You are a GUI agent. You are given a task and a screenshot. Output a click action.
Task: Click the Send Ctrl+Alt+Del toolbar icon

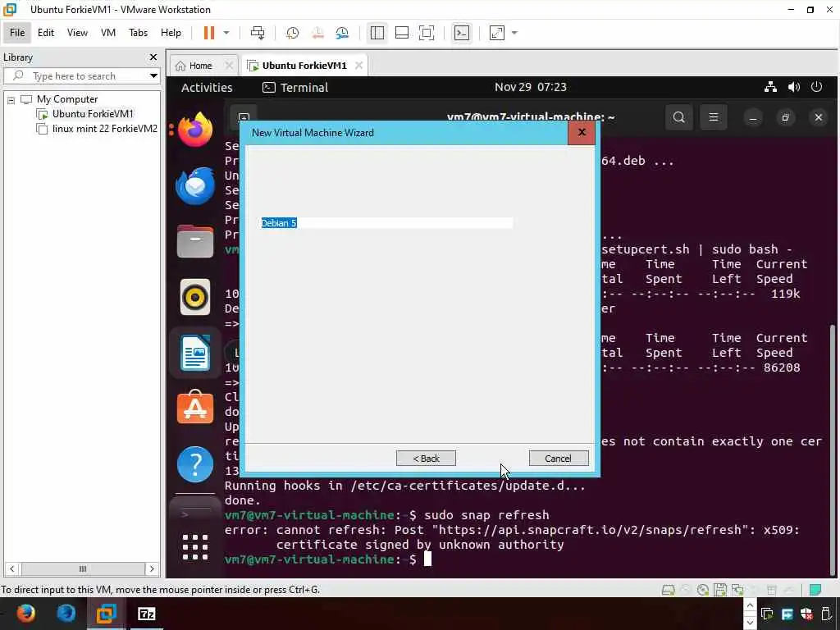258,33
